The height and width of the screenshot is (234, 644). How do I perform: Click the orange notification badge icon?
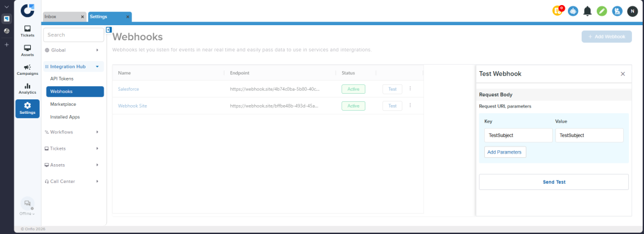click(558, 11)
